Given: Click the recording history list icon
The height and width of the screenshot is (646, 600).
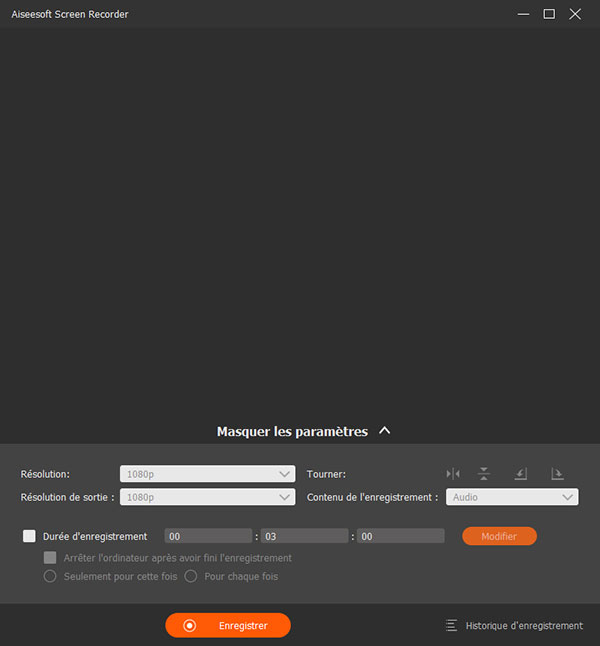Looking at the screenshot, I should tap(452, 626).
